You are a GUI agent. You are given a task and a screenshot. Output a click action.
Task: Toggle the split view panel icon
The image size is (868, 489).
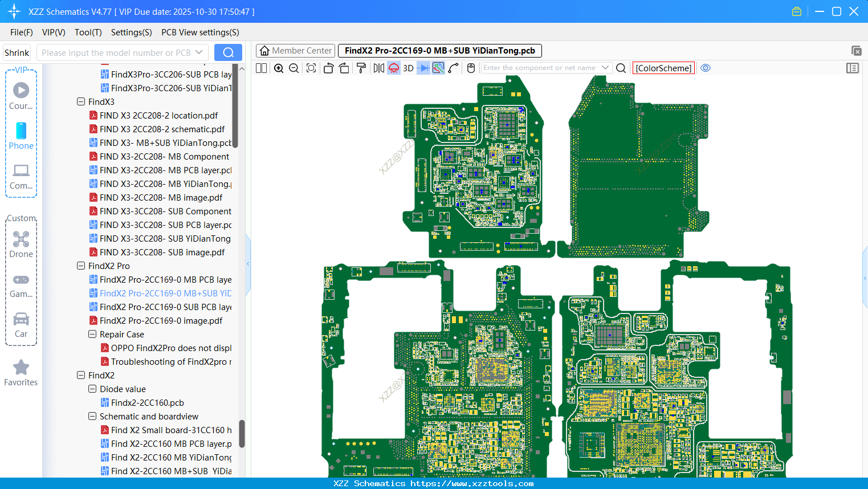262,68
